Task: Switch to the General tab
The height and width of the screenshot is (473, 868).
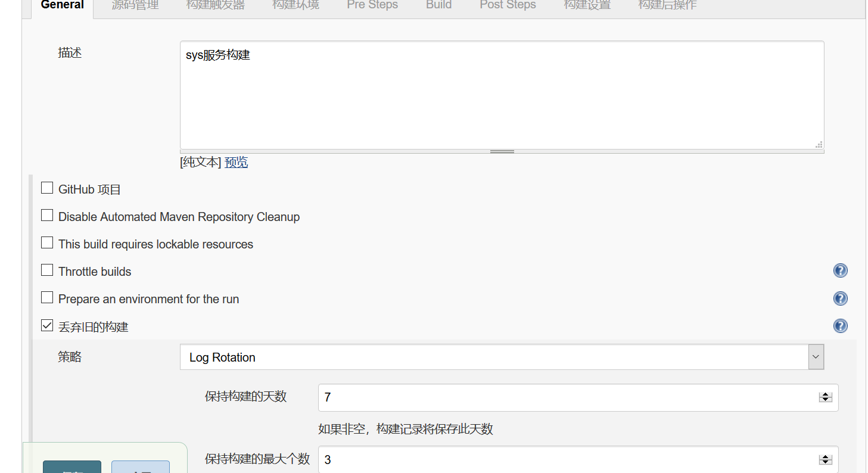Action: point(63,6)
